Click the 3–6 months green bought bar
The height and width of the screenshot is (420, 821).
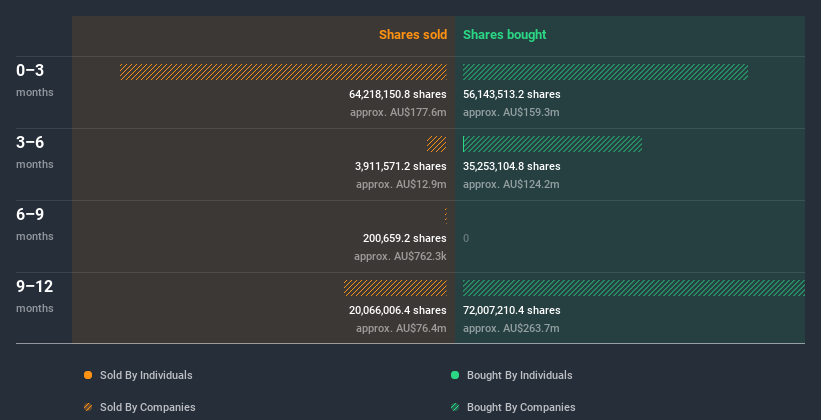click(x=552, y=144)
